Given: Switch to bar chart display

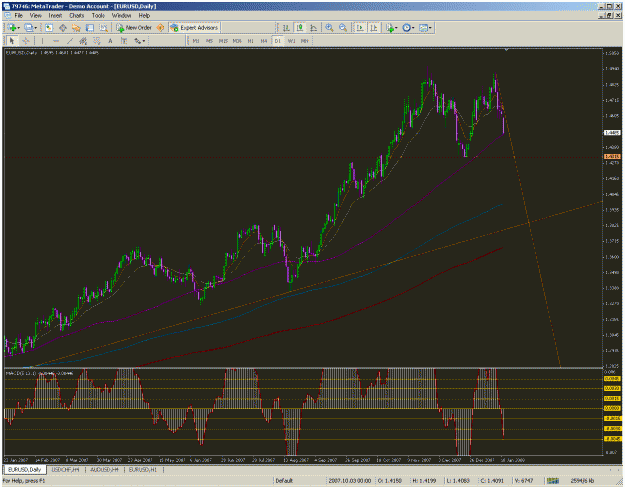Looking at the screenshot, I should coord(286,28).
